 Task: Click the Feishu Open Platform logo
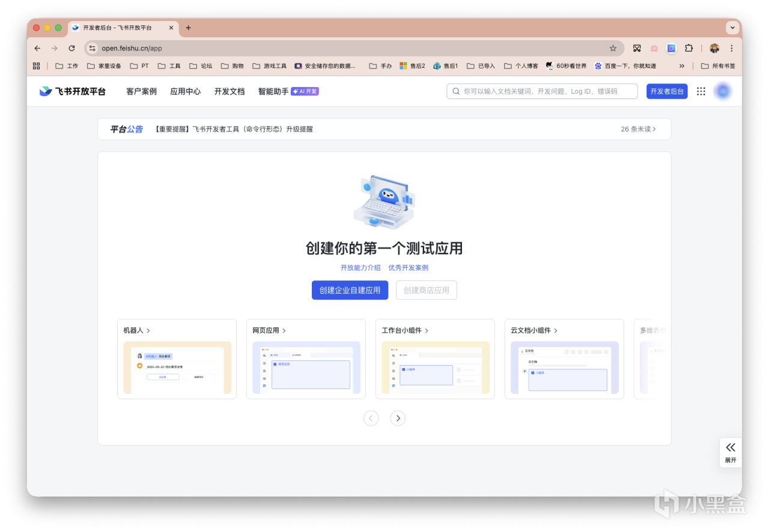[73, 91]
